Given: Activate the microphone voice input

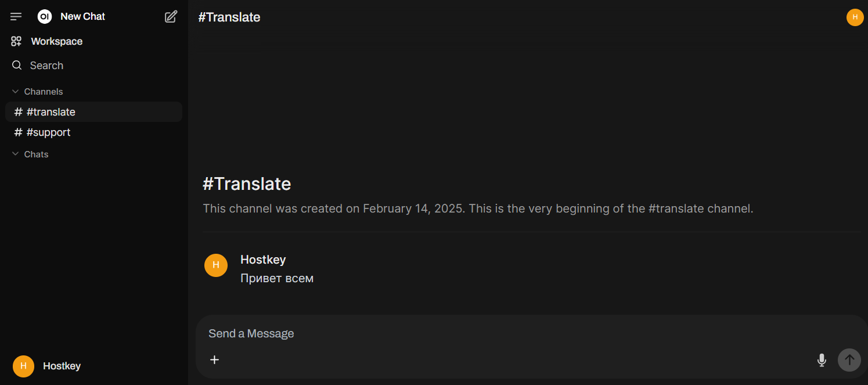Looking at the screenshot, I should tap(822, 360).
